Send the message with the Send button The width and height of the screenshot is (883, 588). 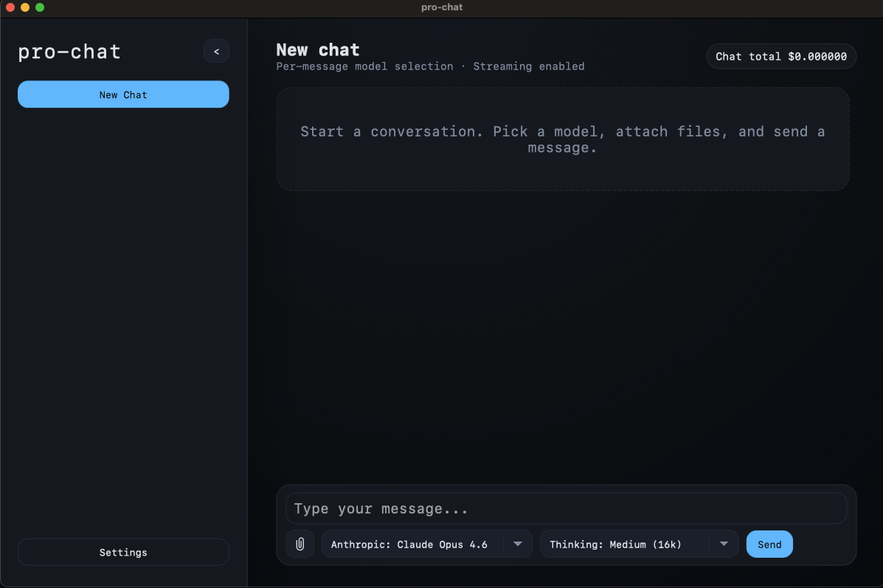769,544
